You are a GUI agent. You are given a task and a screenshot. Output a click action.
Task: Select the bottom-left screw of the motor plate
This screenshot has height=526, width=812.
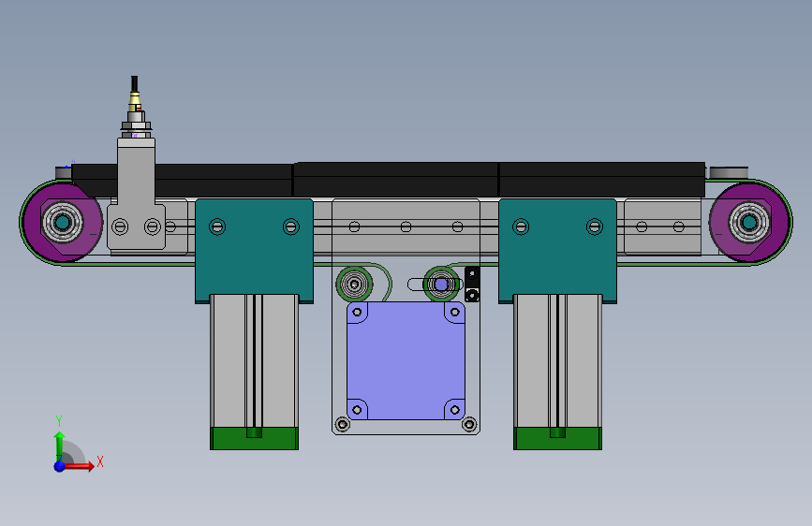coord(342,425)
